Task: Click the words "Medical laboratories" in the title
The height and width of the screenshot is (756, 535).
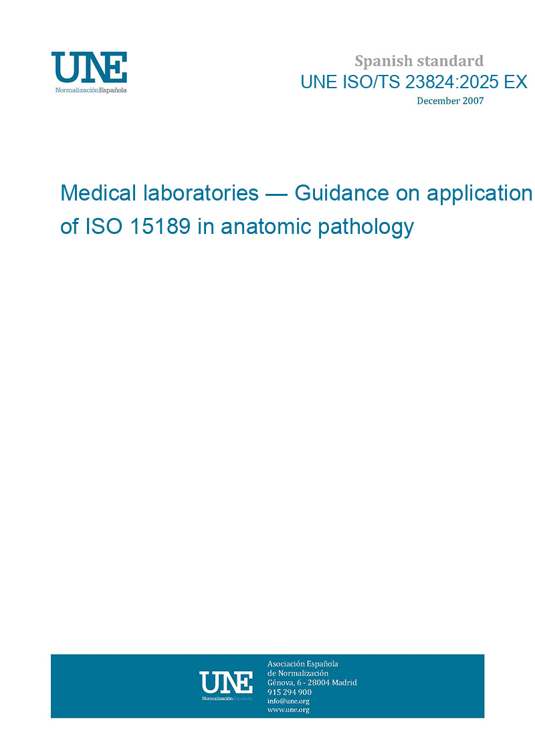Action: tap(159, 193)
